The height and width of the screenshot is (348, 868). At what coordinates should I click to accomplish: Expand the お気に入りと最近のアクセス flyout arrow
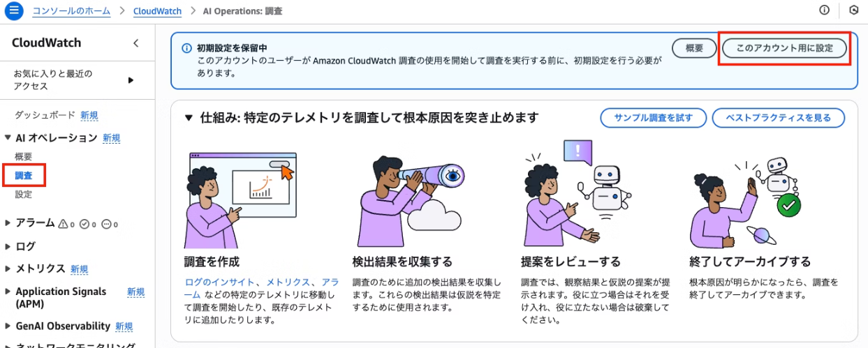point(131,80)
